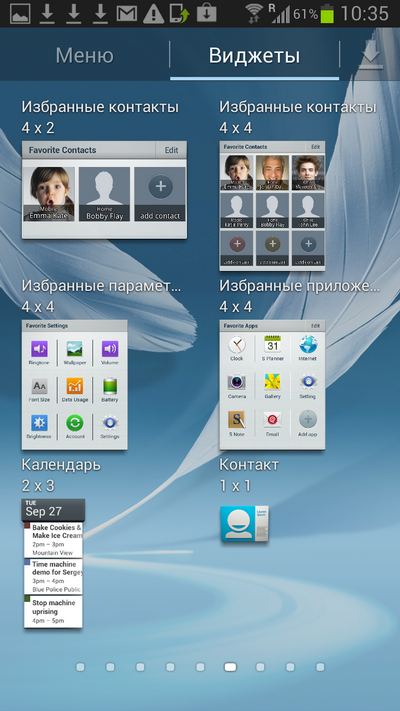
Task: Select the Избранные контакты 4 x 2 widget
Action: click(x=104, y=190)
